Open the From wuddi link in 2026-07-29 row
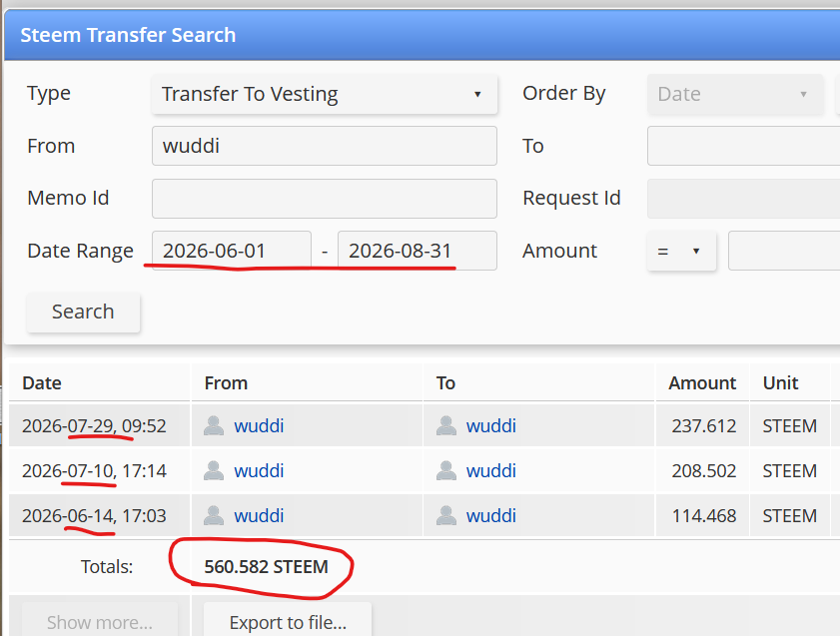The image size is (840, 636). [259, 426]
